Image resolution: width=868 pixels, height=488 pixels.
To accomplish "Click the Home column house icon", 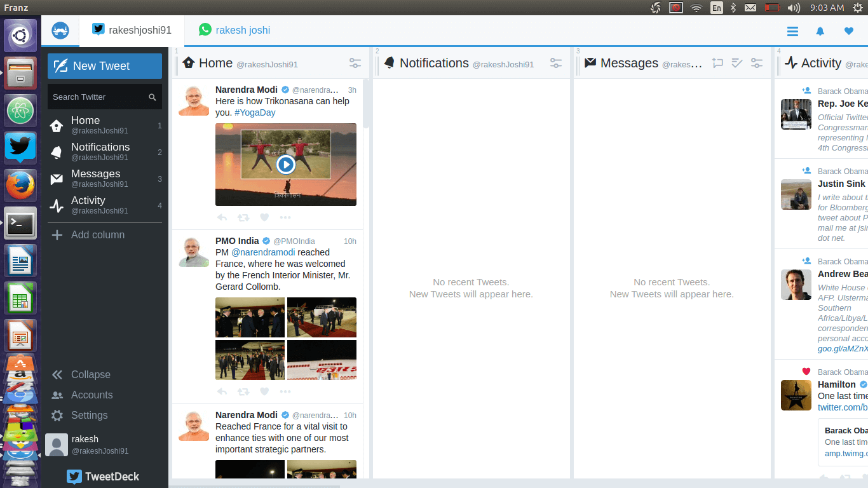I will point(189,62).
